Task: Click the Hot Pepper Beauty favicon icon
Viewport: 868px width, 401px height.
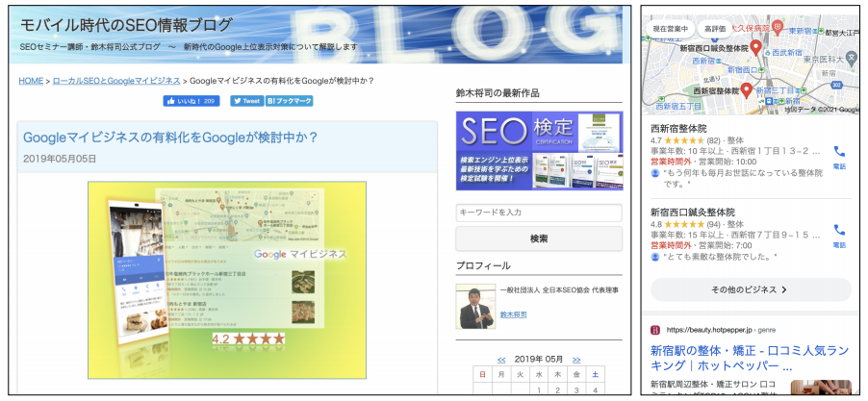Action: (655, 330)
